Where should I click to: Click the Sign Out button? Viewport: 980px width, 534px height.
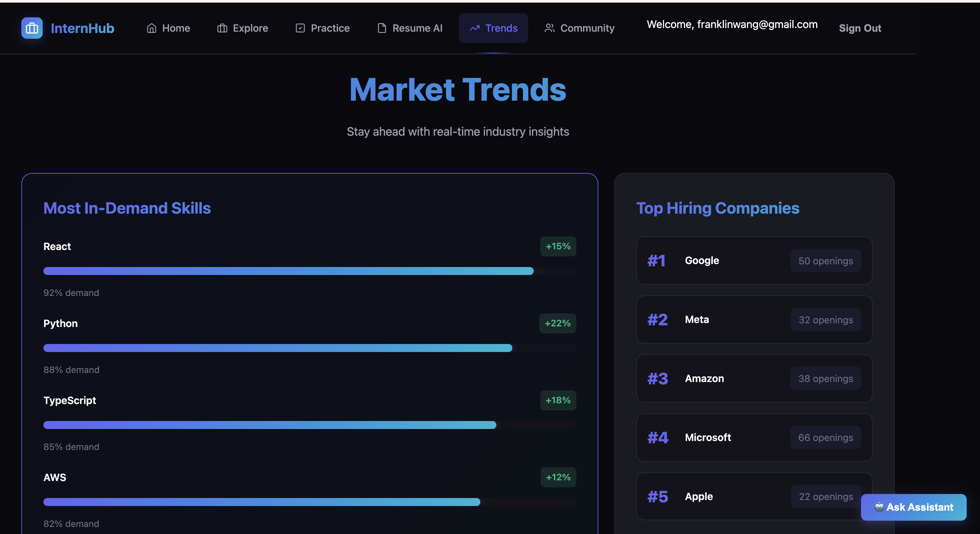pos(859,28)
